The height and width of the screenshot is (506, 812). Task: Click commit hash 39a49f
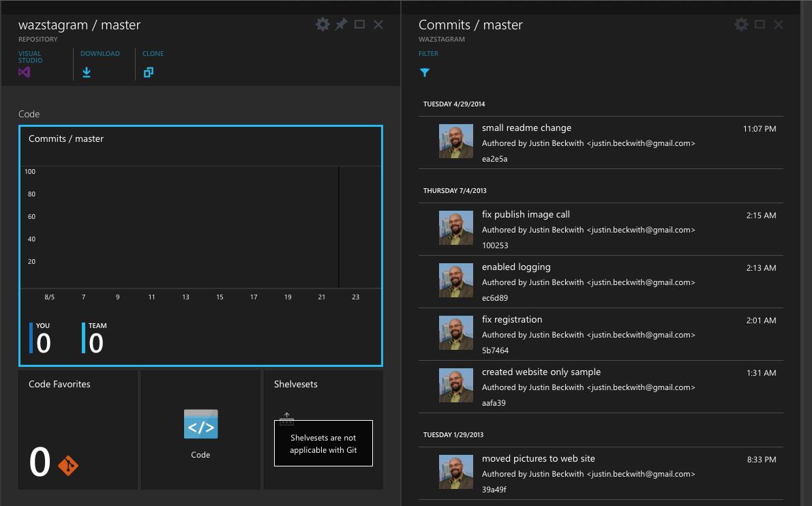tap(494, 490)
